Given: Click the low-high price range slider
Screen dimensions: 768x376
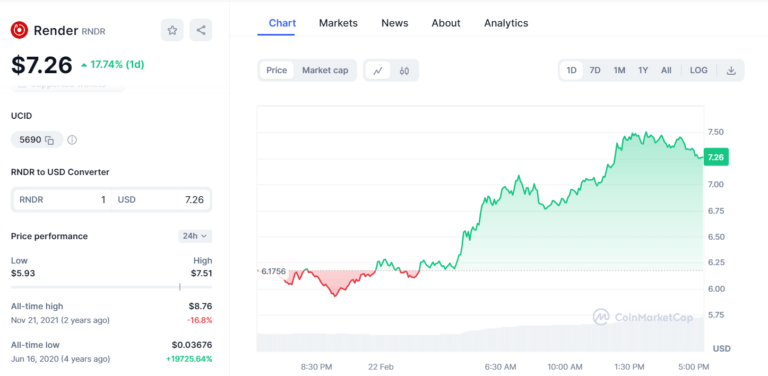Looking at the screenshot, I should click(111, 287).
